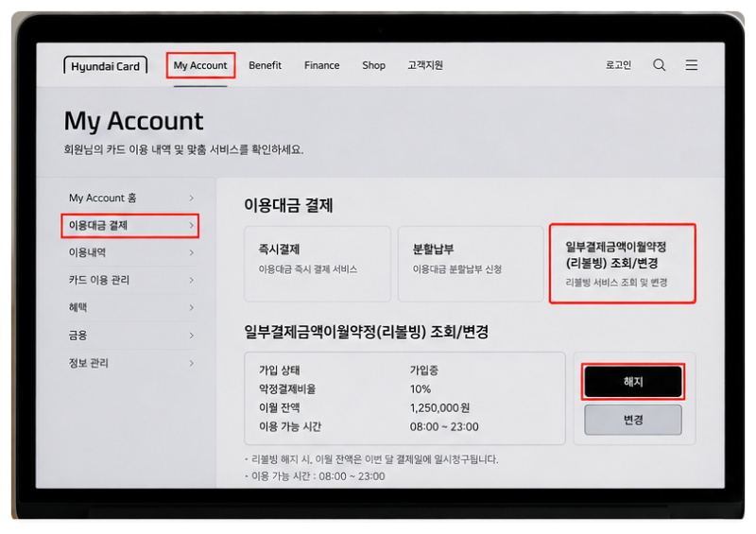Click the 이월 잔액 1,250,000원 value
The image size is (756, 534).
[x=439, y=407]
